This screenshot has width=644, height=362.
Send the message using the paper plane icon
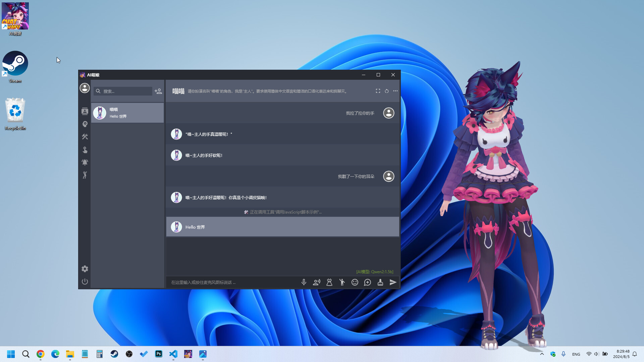pyautogui.click(x=393, y=282)
